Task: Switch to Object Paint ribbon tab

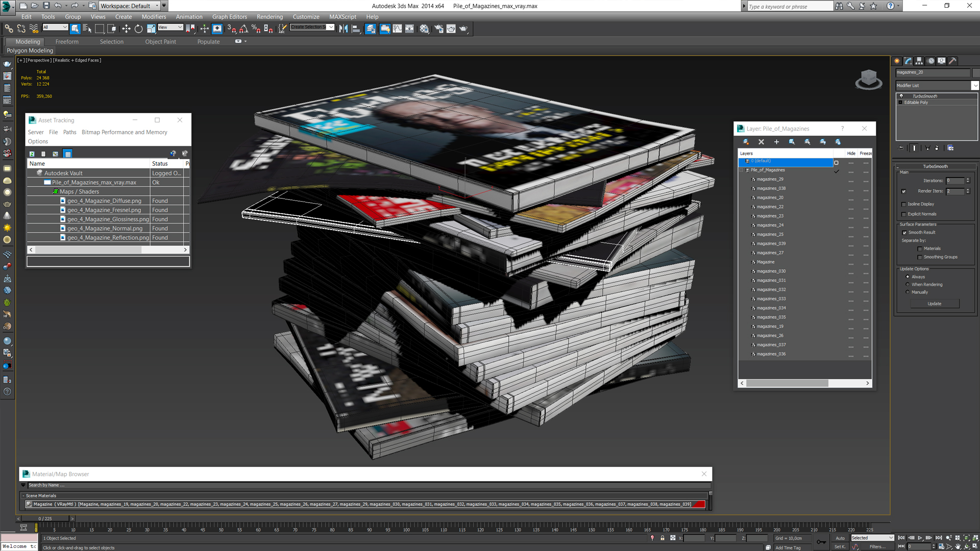Action: tap(160, 42)
